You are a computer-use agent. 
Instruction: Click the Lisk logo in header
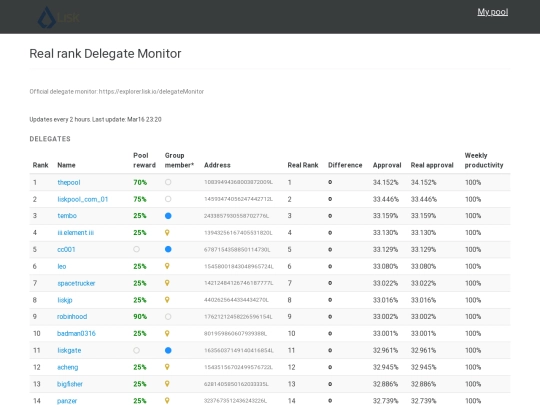click(58, 17)
